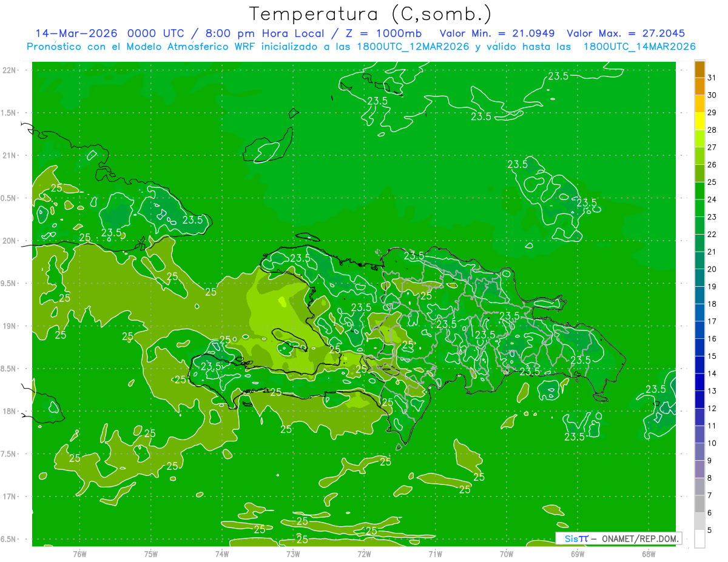Click the colorbar label "28"

click(712, 130)
